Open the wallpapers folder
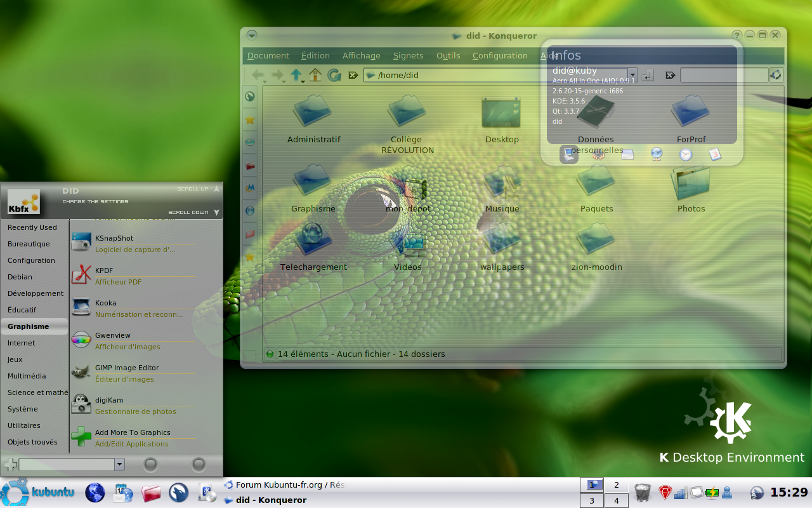 tap(502, 246)
